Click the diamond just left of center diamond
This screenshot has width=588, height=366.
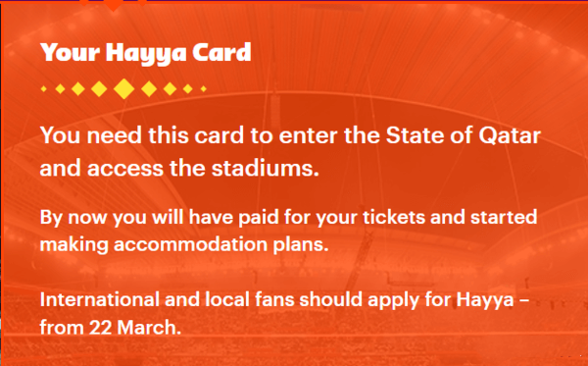99,89
